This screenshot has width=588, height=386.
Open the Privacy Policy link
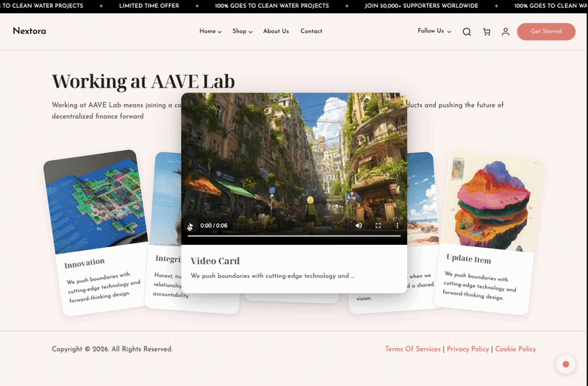[467, 349]
